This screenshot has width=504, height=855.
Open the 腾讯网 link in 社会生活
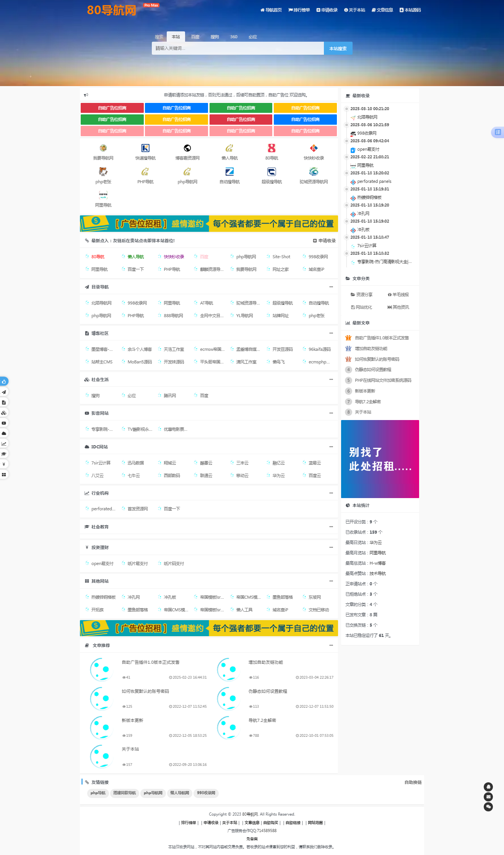click(x=170, y=396)
